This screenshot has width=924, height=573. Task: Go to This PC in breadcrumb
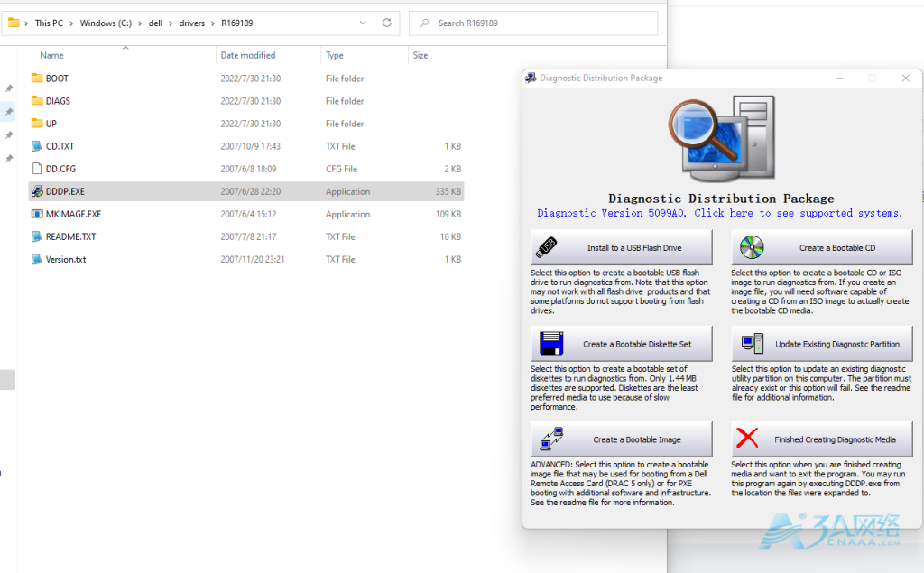pyautogui.click(x=49, y=23)
